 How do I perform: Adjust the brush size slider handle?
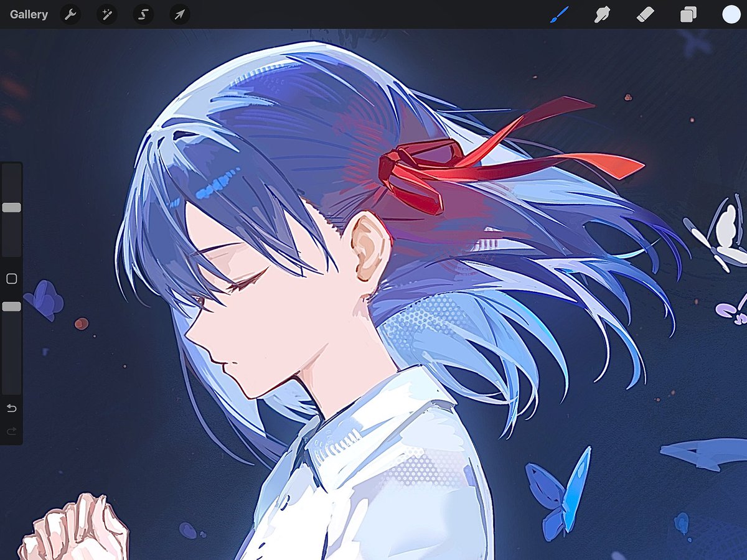pyautogui.click(x=11, y=207)
